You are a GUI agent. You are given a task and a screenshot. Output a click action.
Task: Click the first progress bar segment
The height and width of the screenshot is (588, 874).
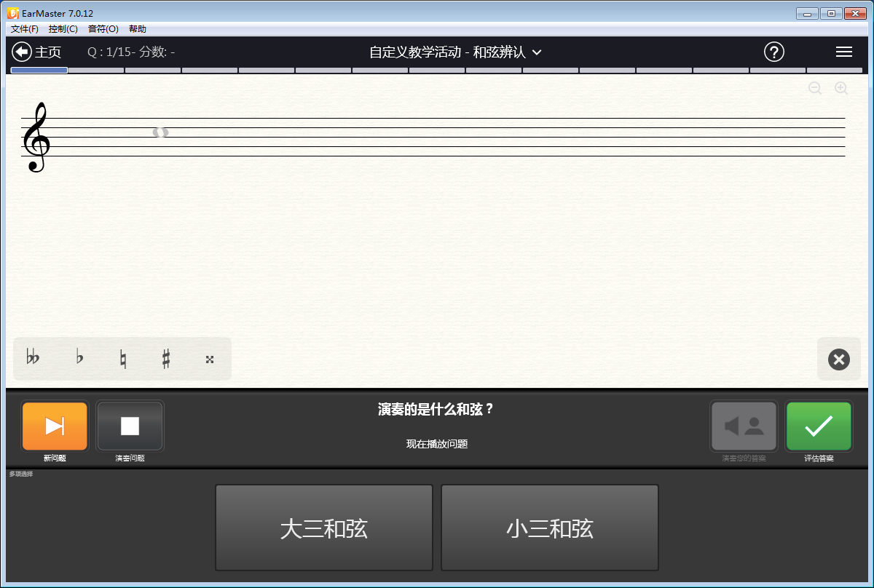(39, 71)
